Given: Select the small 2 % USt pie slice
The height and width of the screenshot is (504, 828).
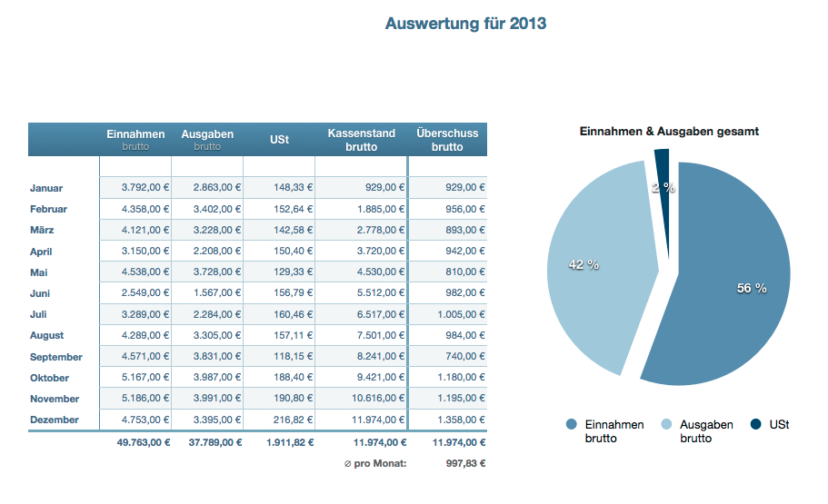Looking at the screenshot, I should point(662,173).
